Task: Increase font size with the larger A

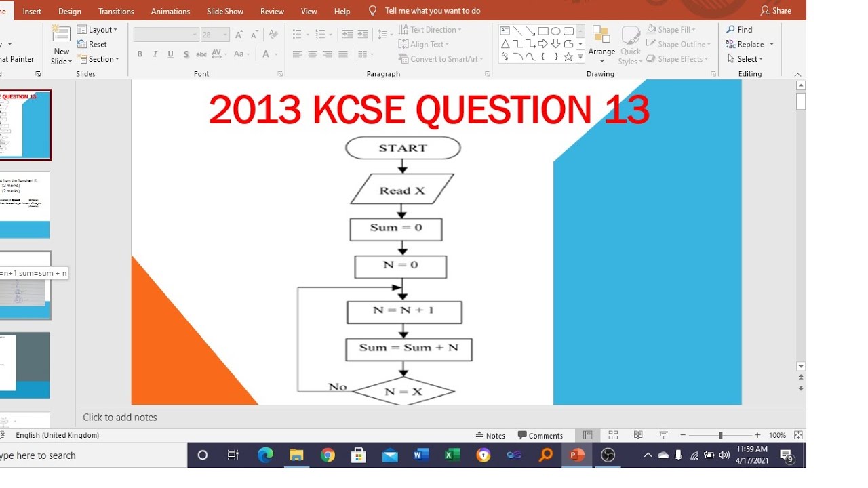Action: [239, 35]
